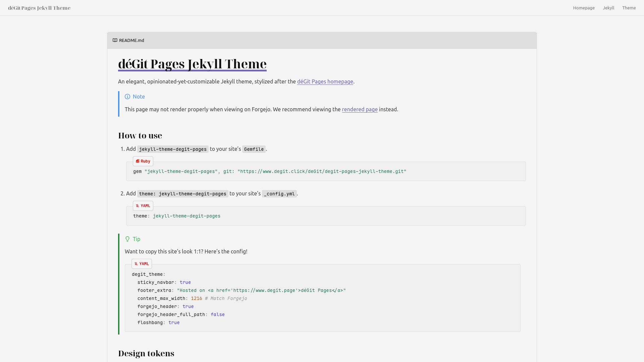This screenshot has width=644, height=362.
Task: Click the YAML badge above theme line
Action: click(x=143, y=206)
